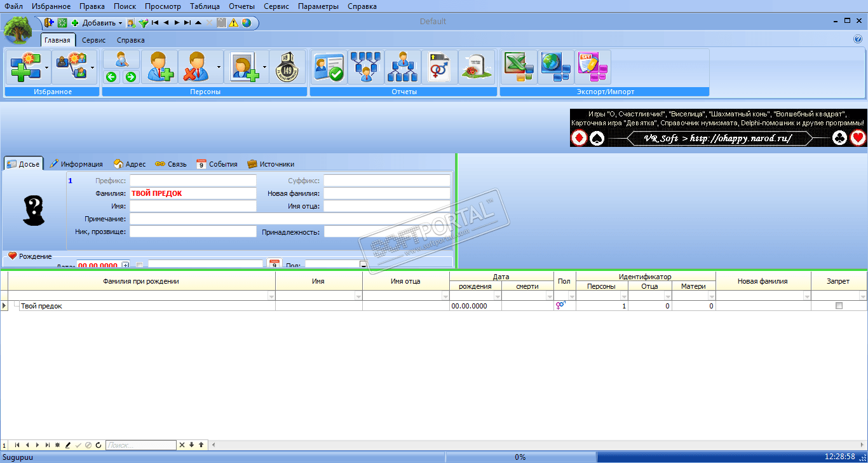Open the Добавить dropdown in quick toolbar
Viewport: 868px width, 463px height.
(120, 23)
